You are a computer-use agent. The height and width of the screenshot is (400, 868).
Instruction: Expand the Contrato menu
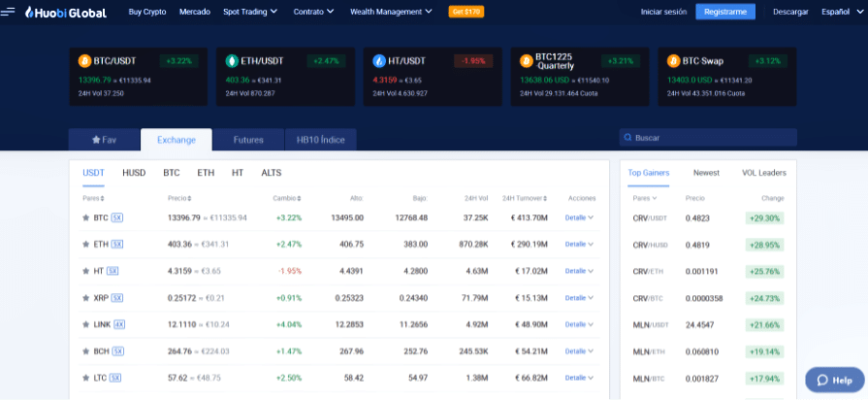pyautogui.click(x=314, y=12)
